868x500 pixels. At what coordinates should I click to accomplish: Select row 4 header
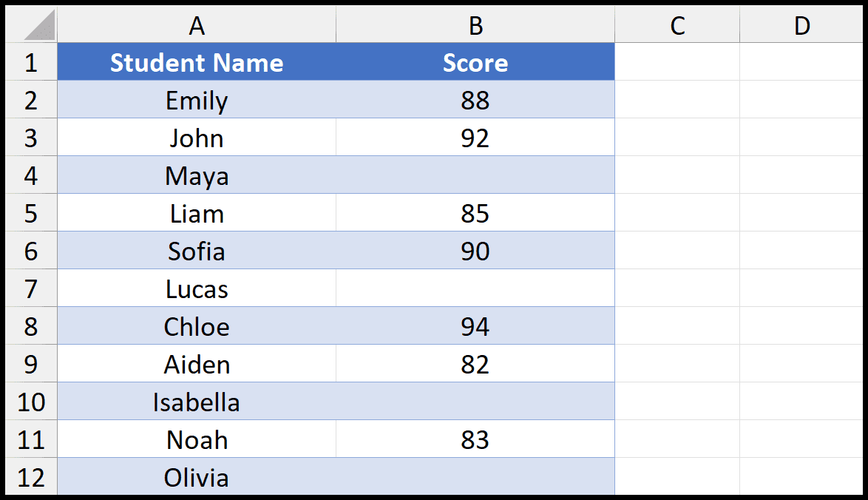pyautogui.click(x=31, y=175)
